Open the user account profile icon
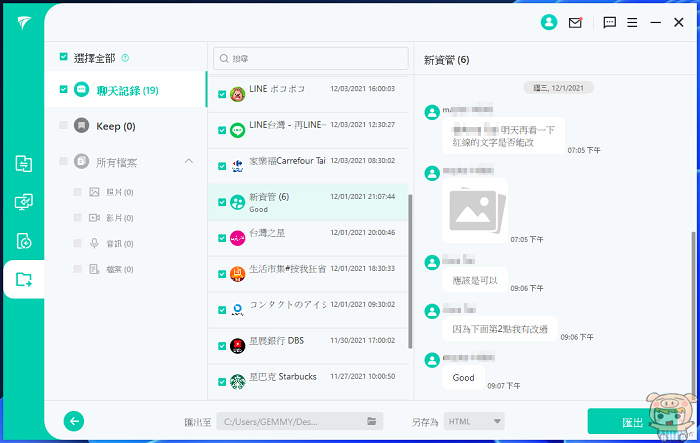Viewport: 700px width, 443px height. point(548,22)
